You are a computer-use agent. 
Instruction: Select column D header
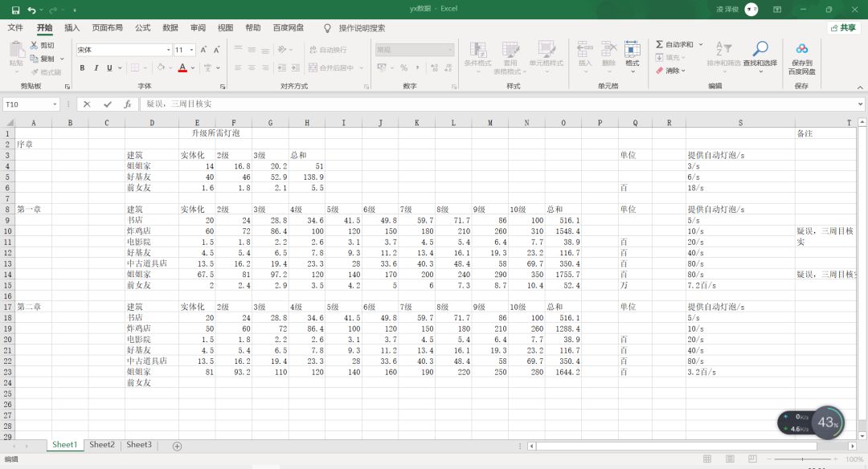coord(152,123)
